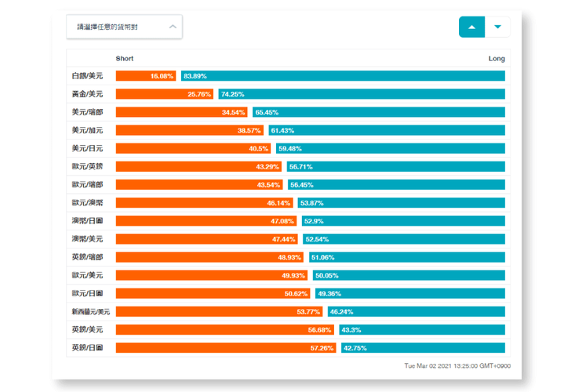Open the 請選擇任意的貨幣對 currency pair dropdown
Screen dimensions: 575x392
coord(124,27)
